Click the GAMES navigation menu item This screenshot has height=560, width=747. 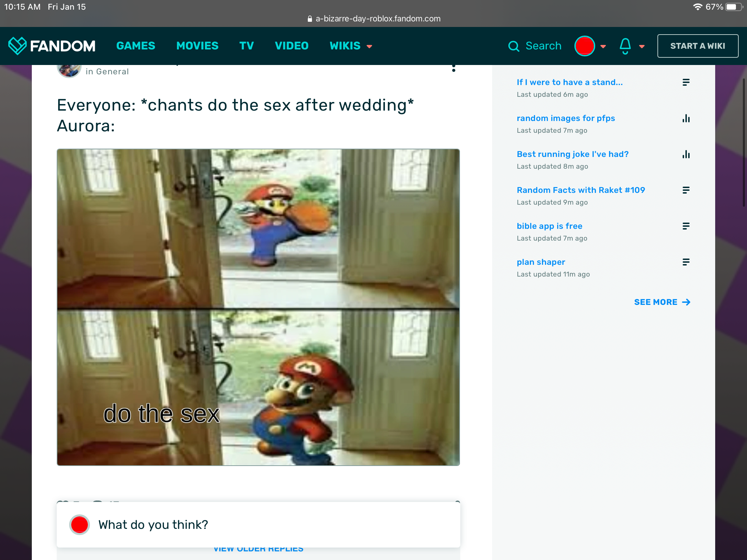(x=136, y=45)
